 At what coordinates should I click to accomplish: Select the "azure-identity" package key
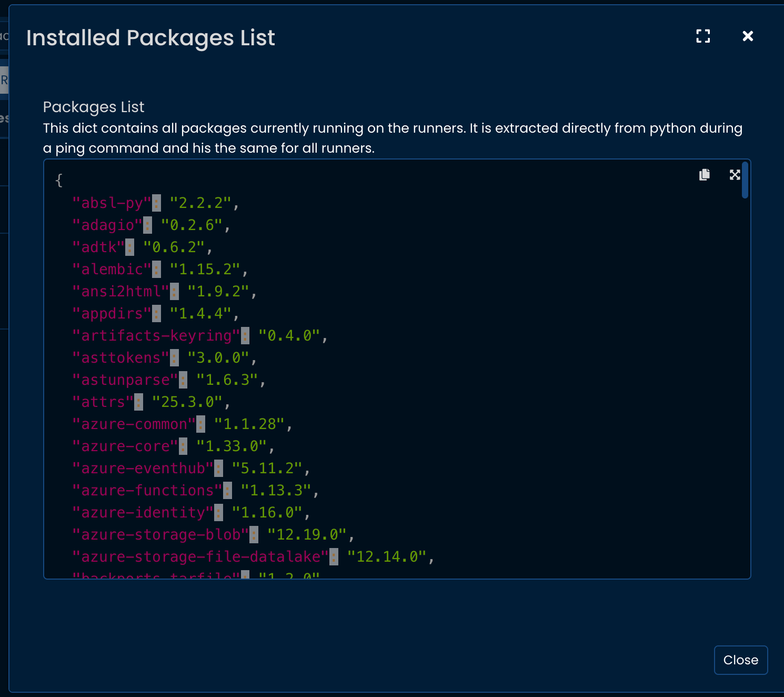click(143, 513)
